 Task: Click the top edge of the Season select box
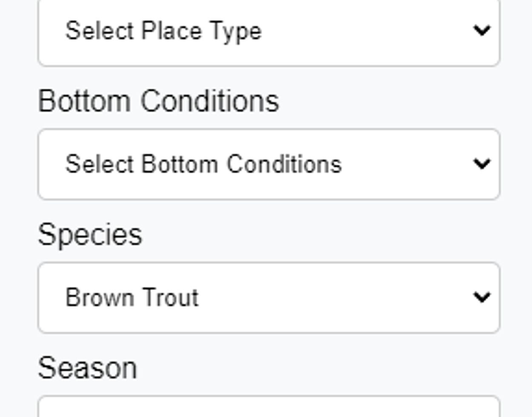(x=268, y=398)
